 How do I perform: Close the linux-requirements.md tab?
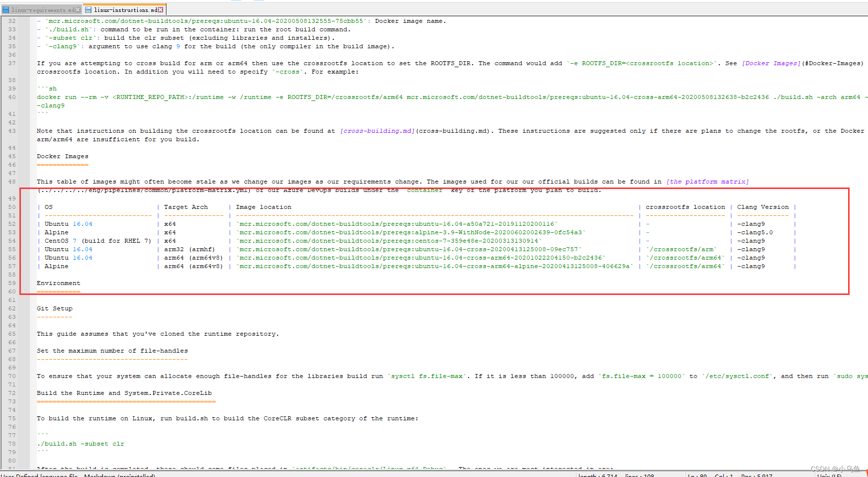tap(78, 9)
